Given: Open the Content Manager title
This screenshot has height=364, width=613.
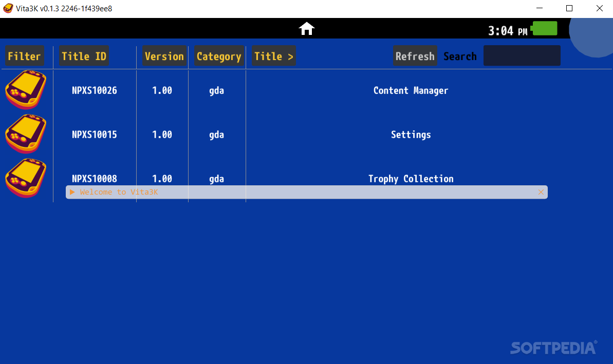Looking at the screenshot, I should pos(411,90).
